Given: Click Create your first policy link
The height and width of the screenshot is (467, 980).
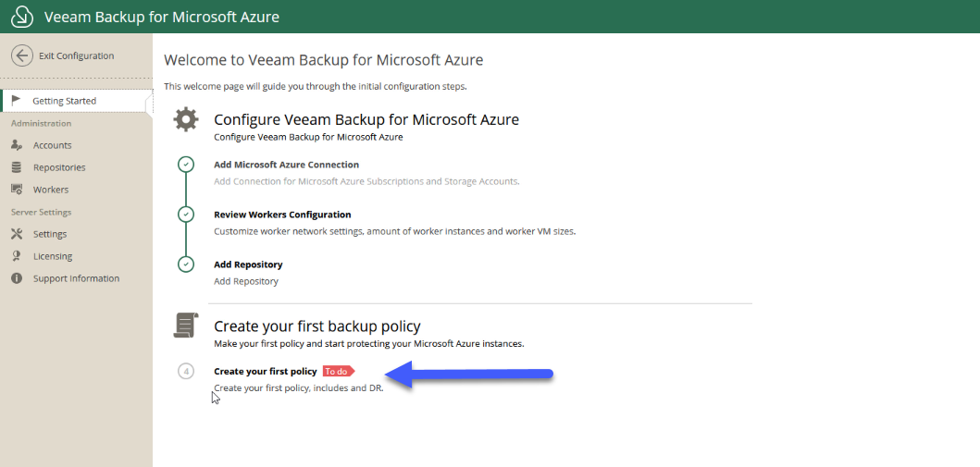Looking at the screenshot, I should (x=265, y=372).
